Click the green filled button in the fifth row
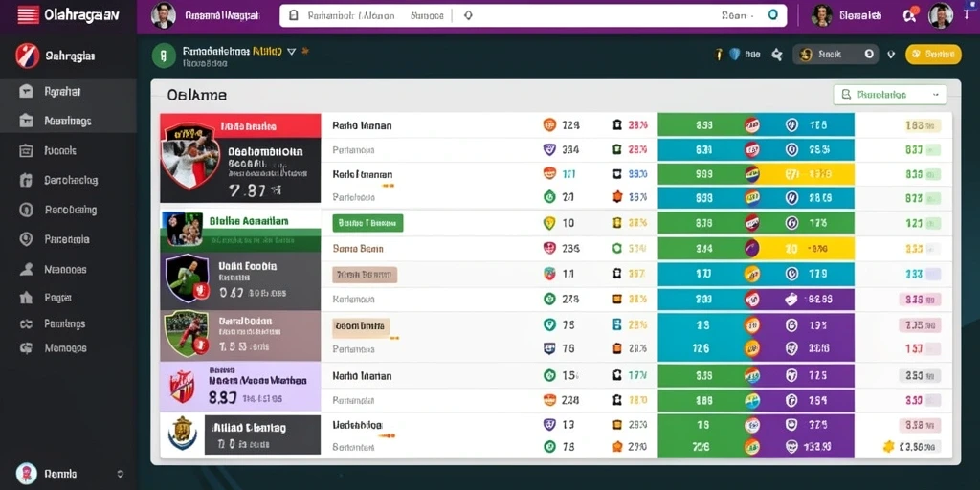 pyautogui.click(x=367, y=222)
